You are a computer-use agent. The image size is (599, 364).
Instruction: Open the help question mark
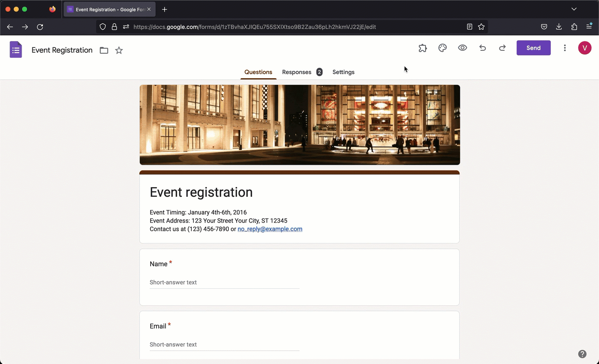(582, 354)
